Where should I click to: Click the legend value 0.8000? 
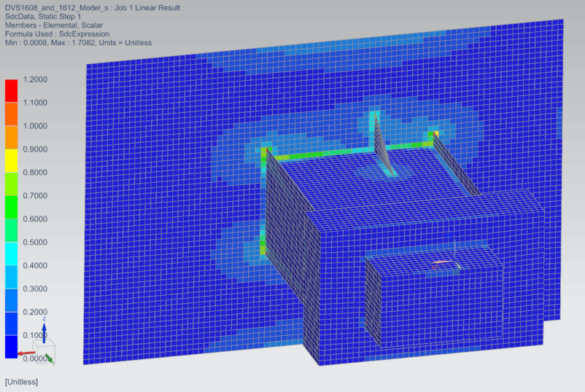35,173
